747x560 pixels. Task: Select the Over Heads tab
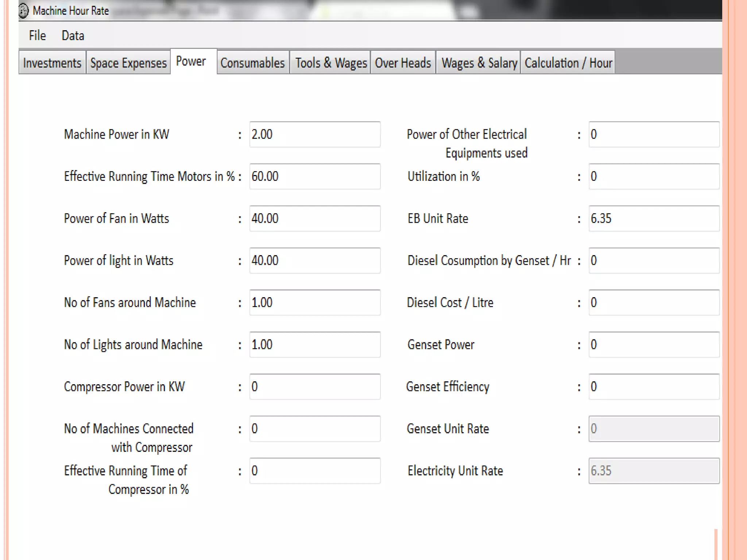403,63
